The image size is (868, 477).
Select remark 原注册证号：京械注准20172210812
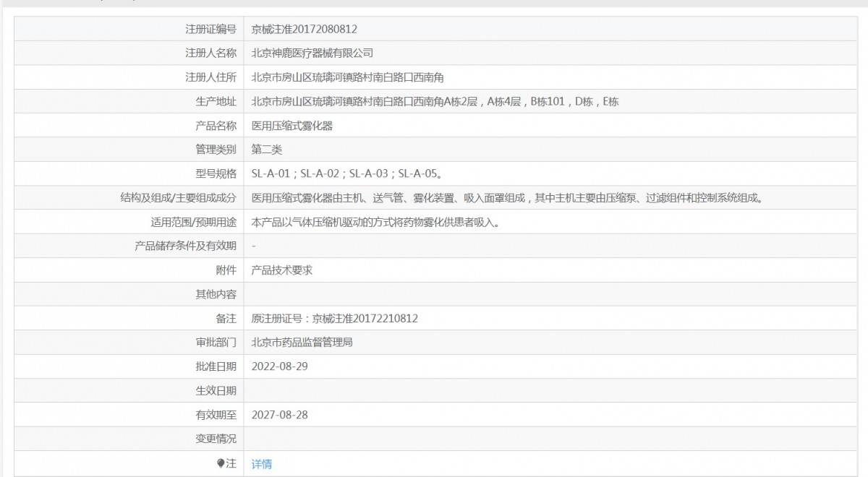335,319
